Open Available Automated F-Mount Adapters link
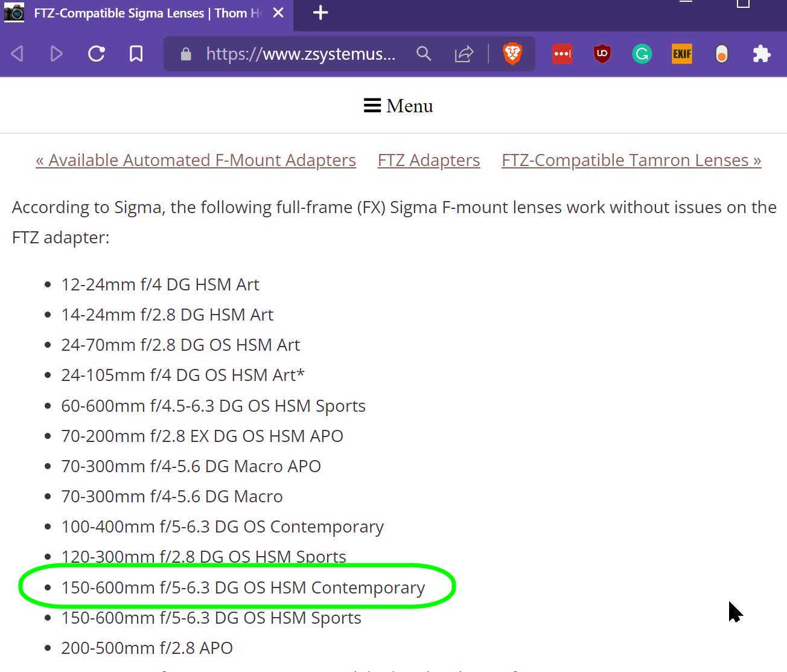Screen dimensions: 787x672 click(x=196, y=160)
